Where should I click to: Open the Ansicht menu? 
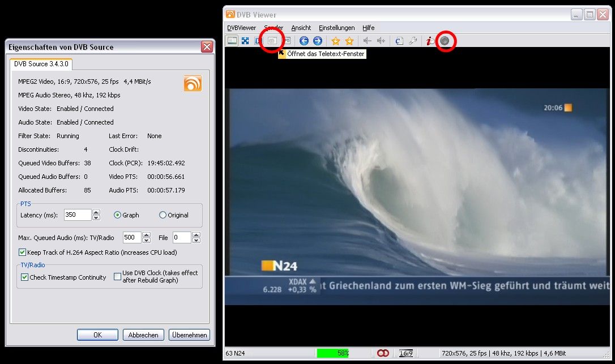301,28
